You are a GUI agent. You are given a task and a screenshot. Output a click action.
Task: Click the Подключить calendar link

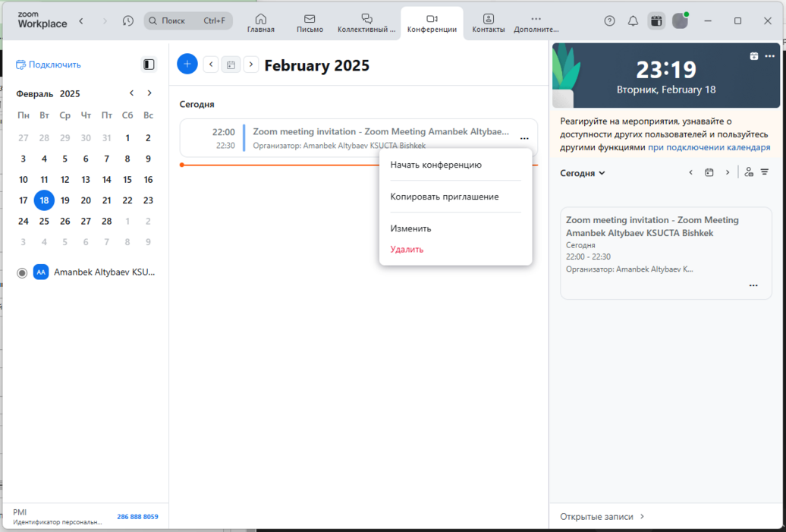click(x=49, y=65)
